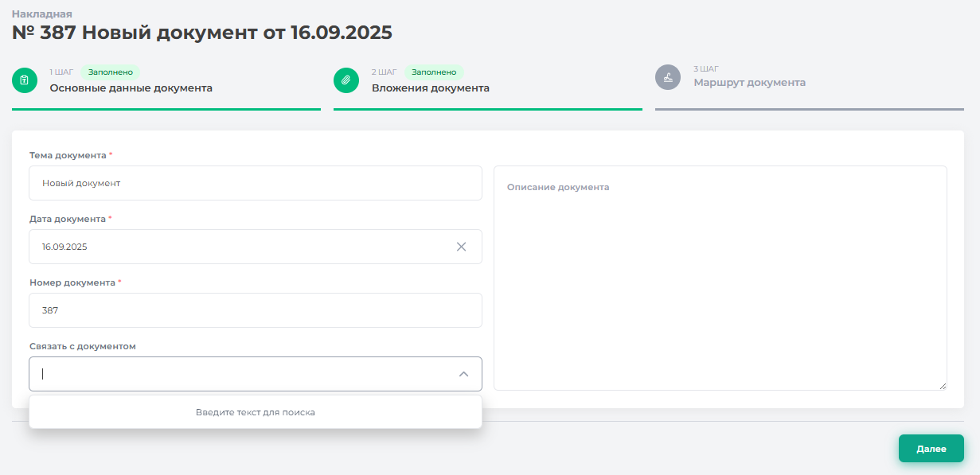Click the gray step 3 route icon
The height and width of the screenshot is (475, 980).
pyautogui.click(x=668, y=77)
